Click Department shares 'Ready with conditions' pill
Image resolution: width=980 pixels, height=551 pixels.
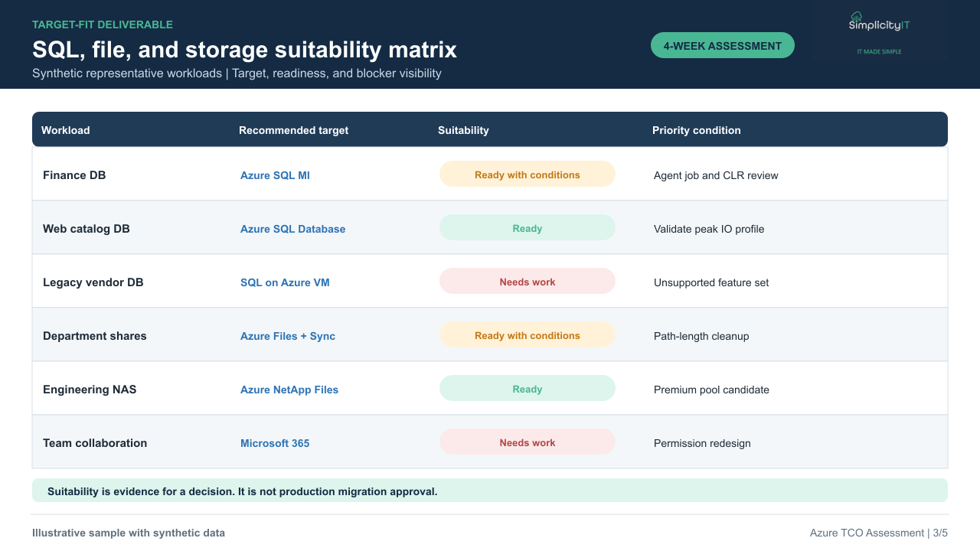pyautogui.click(x=528, y=335)
